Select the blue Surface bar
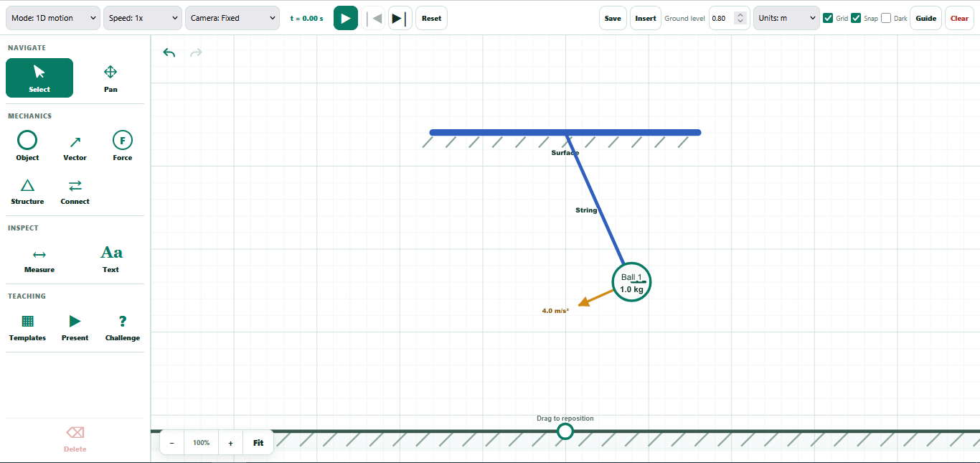Image resolution: width=980 pixels, height=463 pixels. (x=565, y=132)
